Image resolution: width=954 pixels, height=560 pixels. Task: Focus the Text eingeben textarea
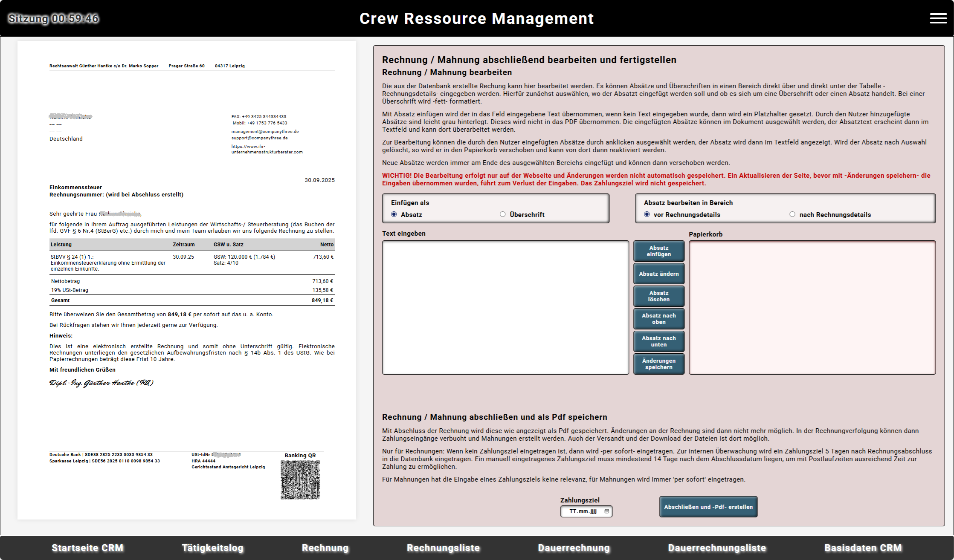coord(505,307)
